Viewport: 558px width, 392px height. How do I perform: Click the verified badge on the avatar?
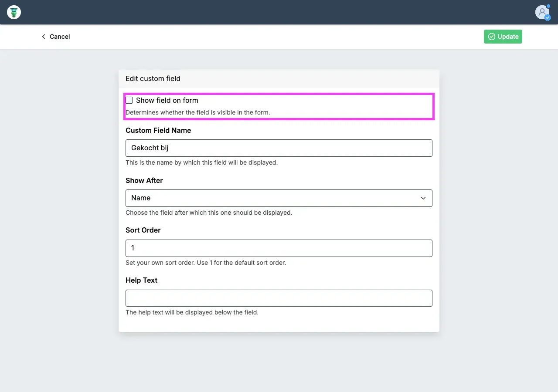548,18
